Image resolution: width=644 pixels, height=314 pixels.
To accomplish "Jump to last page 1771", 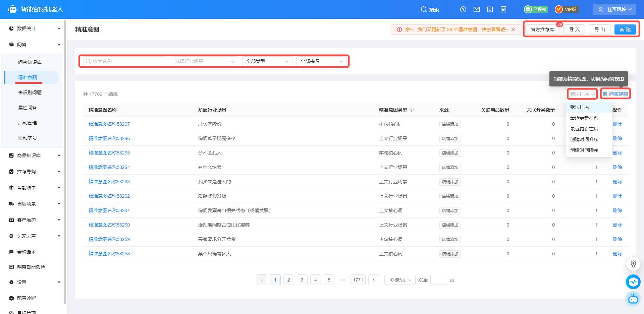I will pos(358,280).
